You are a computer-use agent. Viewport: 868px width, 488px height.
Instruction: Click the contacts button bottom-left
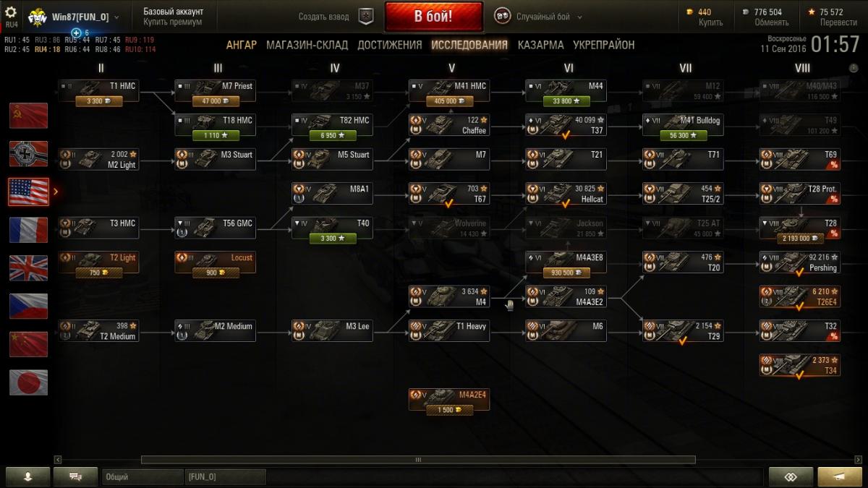tap(28, 476)
